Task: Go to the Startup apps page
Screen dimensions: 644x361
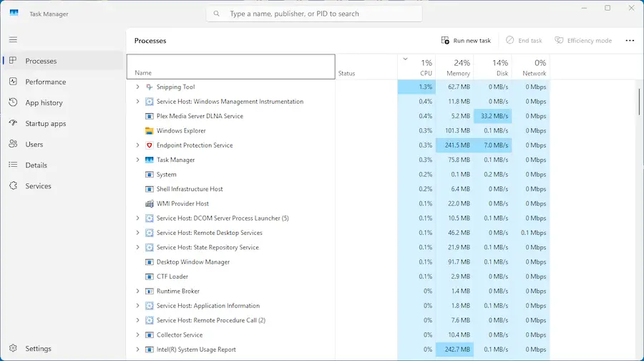Action: (62, 123)
